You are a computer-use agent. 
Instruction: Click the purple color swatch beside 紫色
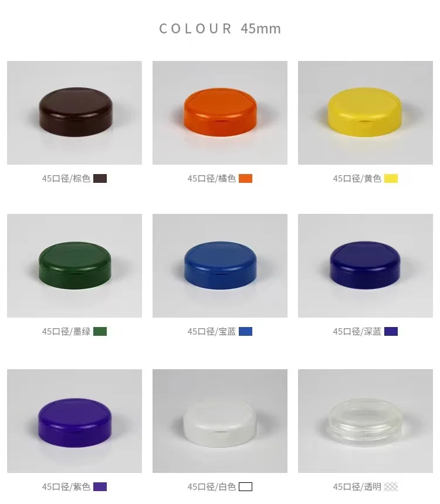coord(100,486)
